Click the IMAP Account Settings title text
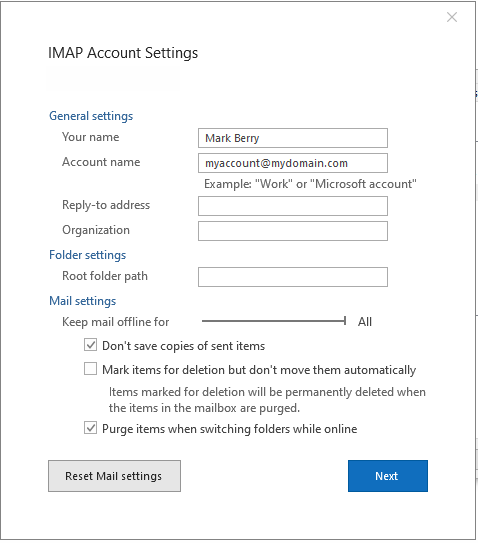The width and height of the screenshot is (478, 543). pos(123,53)
